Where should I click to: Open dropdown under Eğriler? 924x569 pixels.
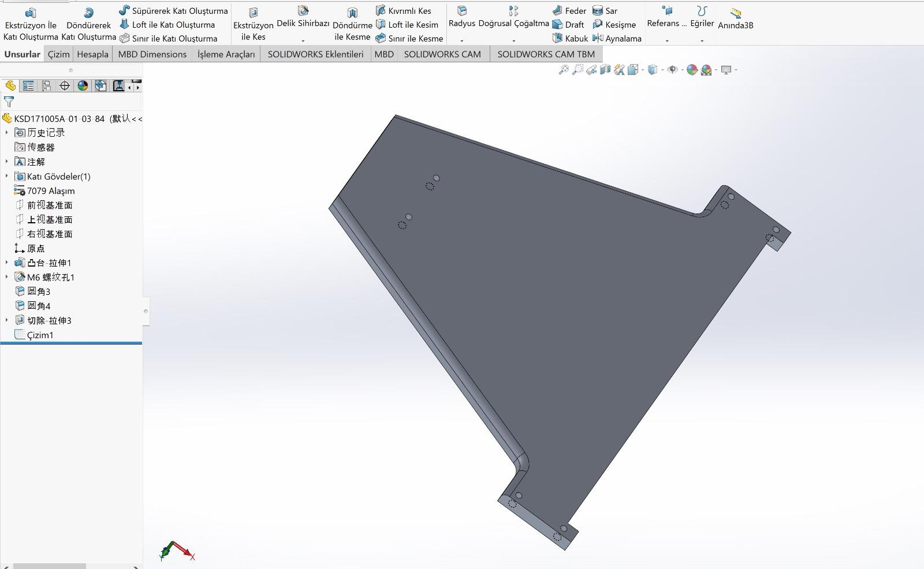[702, 40]
